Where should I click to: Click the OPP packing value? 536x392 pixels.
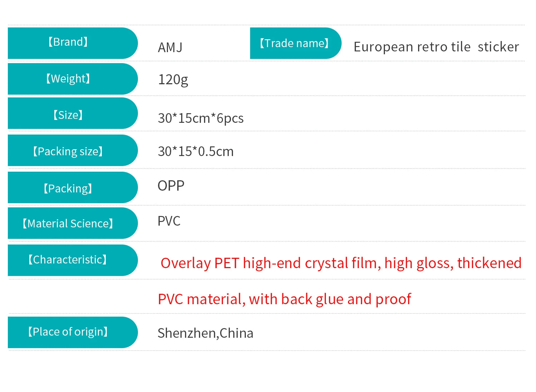[171, 186]
